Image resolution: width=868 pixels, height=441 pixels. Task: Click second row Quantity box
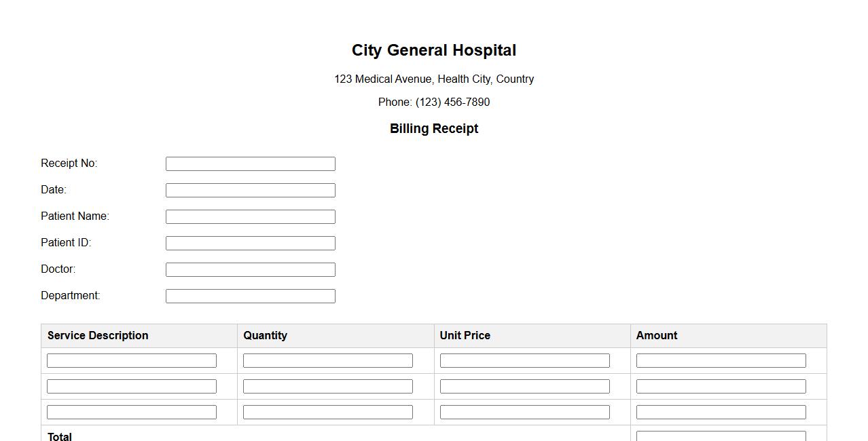pos(328,387)
